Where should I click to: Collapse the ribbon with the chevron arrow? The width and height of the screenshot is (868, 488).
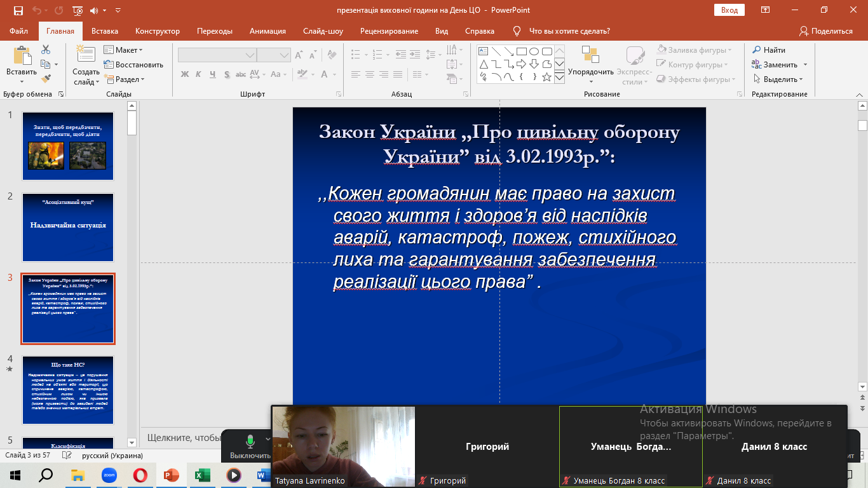click(x=858, y=94)
